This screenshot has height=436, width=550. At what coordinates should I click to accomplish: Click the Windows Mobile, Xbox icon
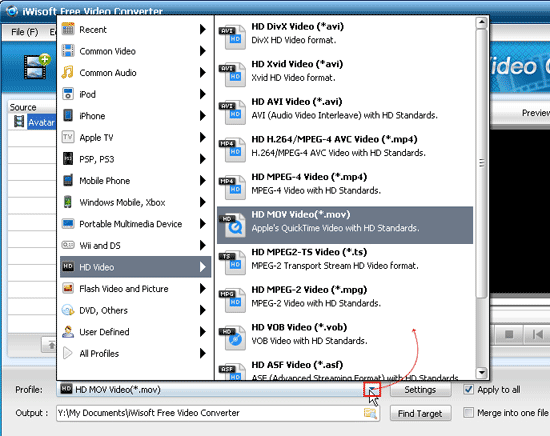point(68,202)
